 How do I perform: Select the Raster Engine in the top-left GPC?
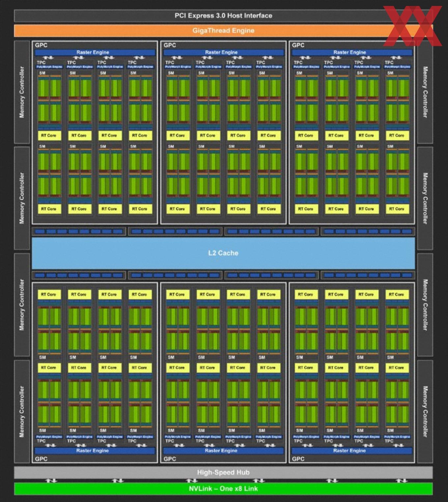pyautogui.click(x=95, y=52)
